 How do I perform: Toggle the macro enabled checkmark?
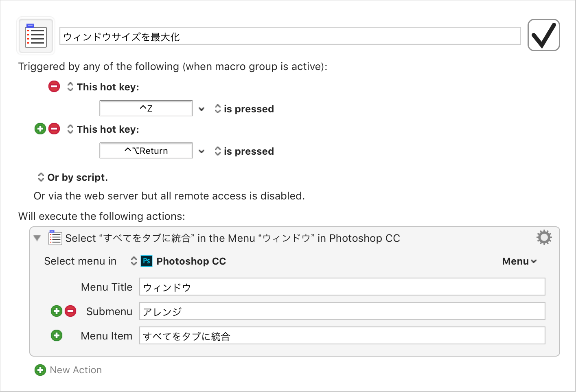[x=543, y=35]
